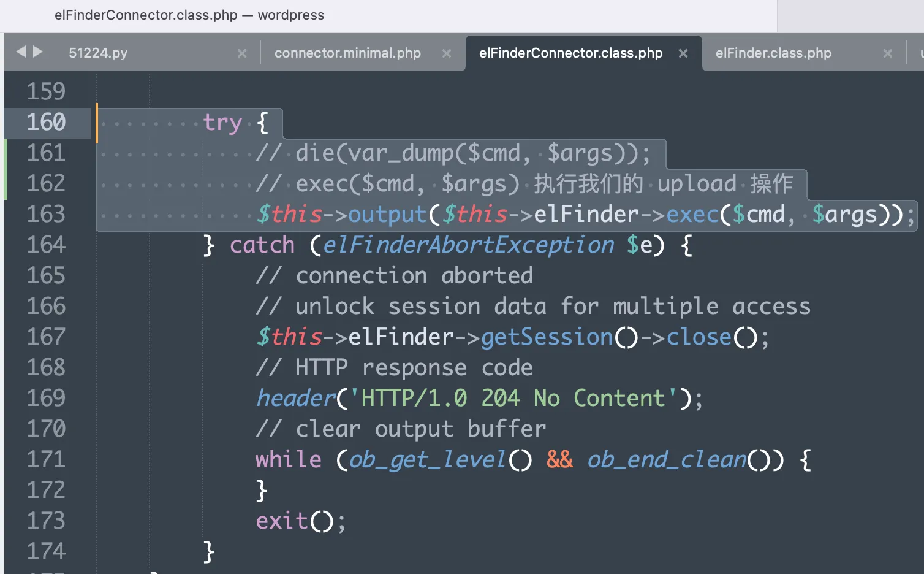Close the elFinder.class.php tab

tap(888, 53)
